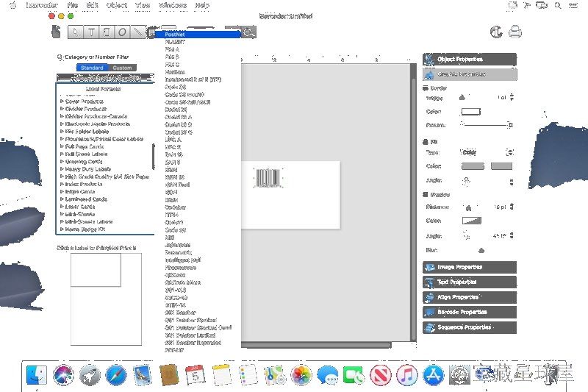
Task: Open Spotlight search in menu bar
Action: 558,5
